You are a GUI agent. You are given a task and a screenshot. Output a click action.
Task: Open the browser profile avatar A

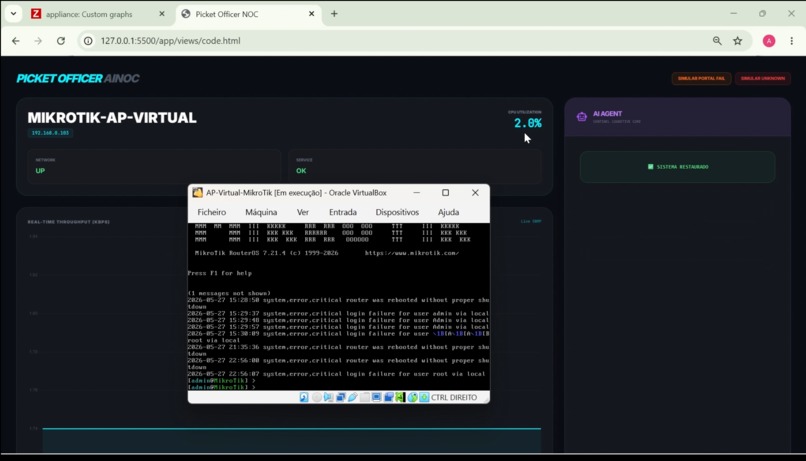[769, 41]
